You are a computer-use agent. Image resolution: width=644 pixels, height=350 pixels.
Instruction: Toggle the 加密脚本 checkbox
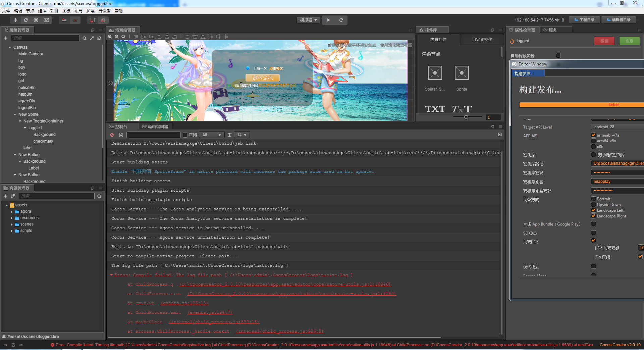click(x=593, y=240)
